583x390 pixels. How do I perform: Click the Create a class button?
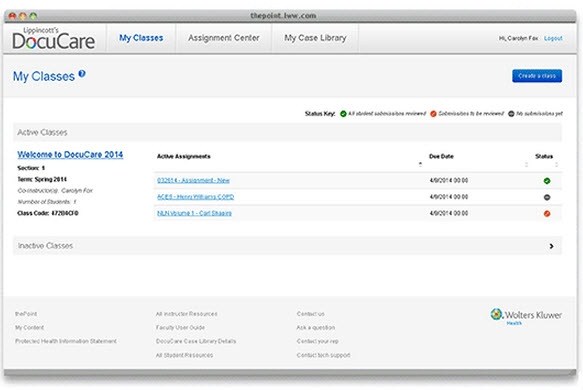(537, 76)
